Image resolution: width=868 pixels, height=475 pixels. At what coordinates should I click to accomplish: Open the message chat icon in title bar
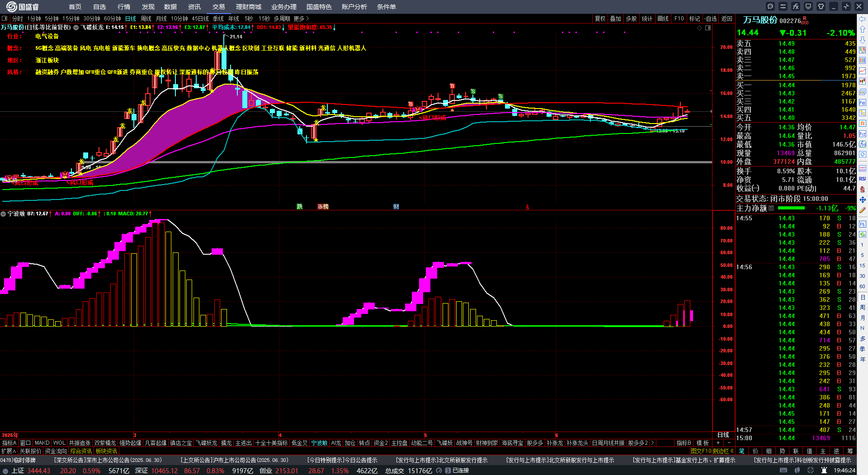[770, 6]
